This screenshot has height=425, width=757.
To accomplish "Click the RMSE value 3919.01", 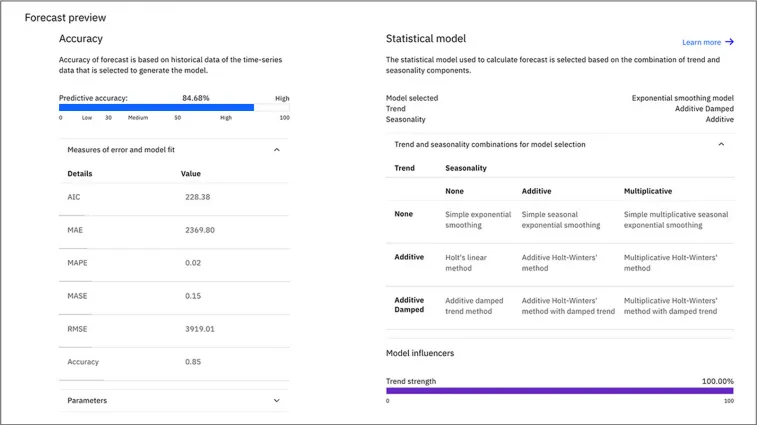I will (200, 328).
